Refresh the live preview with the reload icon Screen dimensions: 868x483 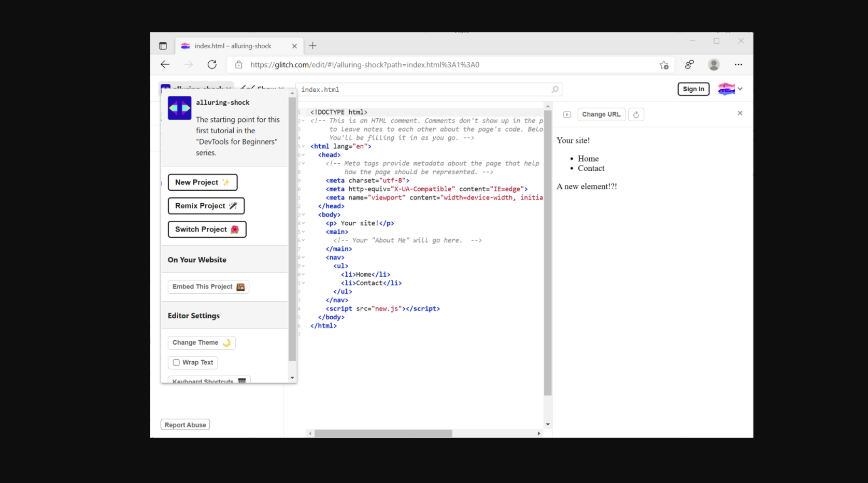636,114
